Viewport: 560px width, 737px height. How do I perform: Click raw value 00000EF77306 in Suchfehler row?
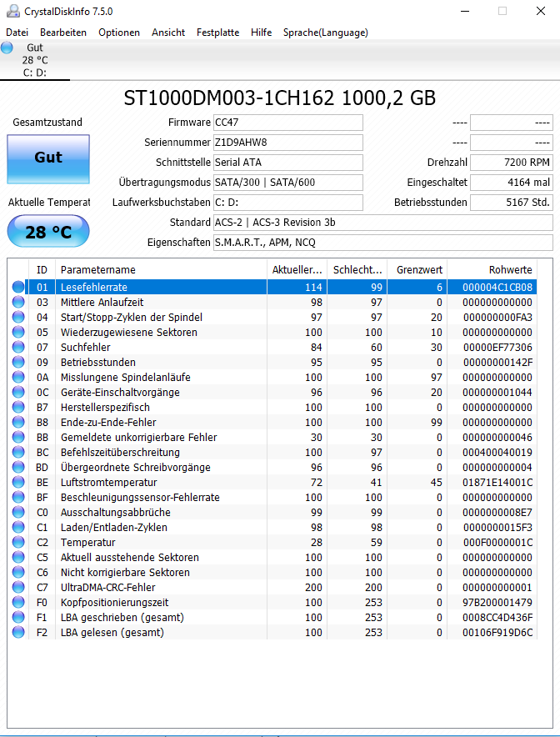[497, 348]
